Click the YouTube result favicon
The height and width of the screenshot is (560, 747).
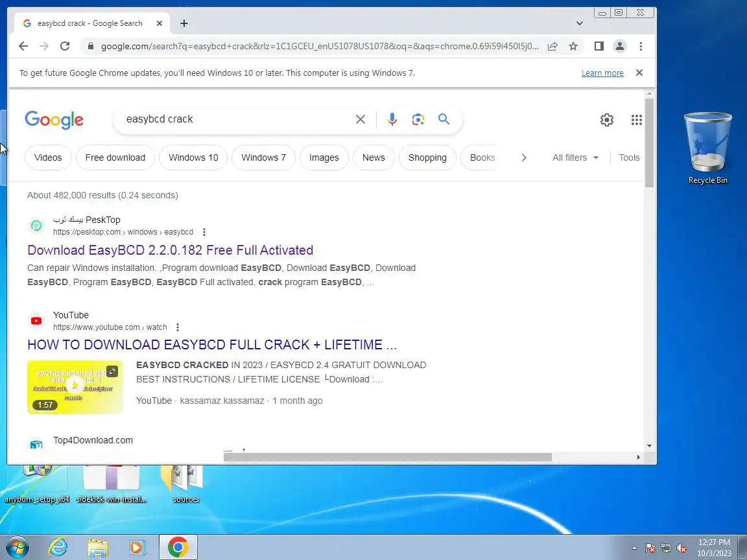click(x=36, y=321)
